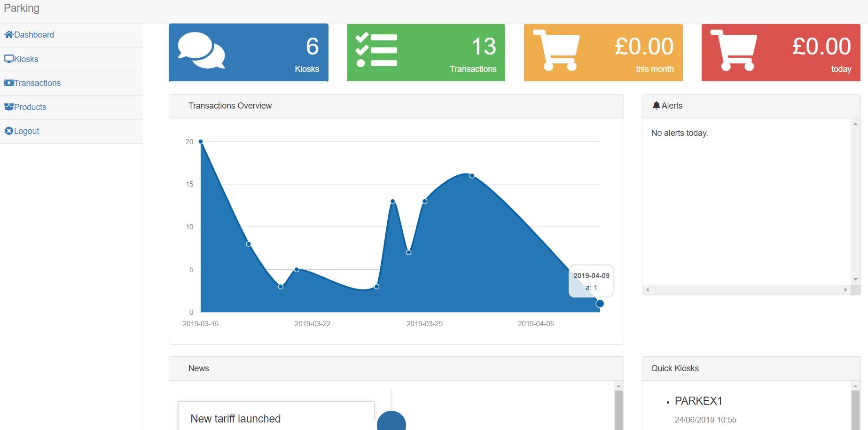The height and width of the screenshot is (430, 868).
Task: Click the Transactions Overview panel title
Action: pyautogui.click(x=230, y=106)
